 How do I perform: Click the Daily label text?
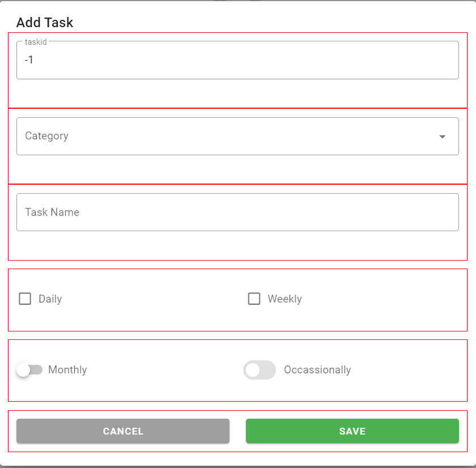tap(50, 299)
